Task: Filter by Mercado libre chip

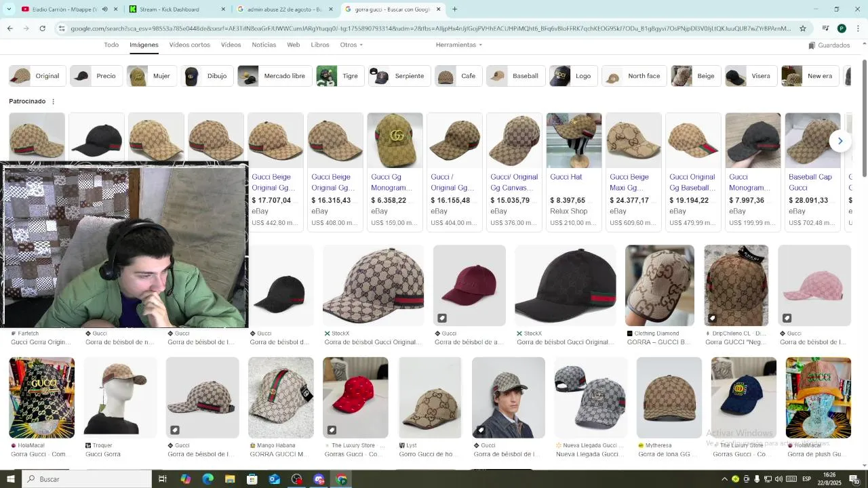Action: [275, 76]
